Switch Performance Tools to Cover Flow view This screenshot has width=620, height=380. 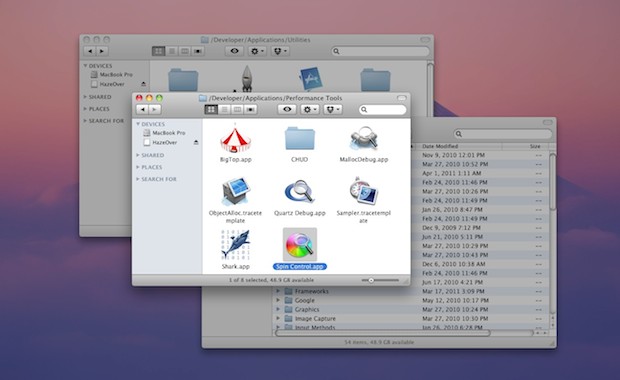251,110
